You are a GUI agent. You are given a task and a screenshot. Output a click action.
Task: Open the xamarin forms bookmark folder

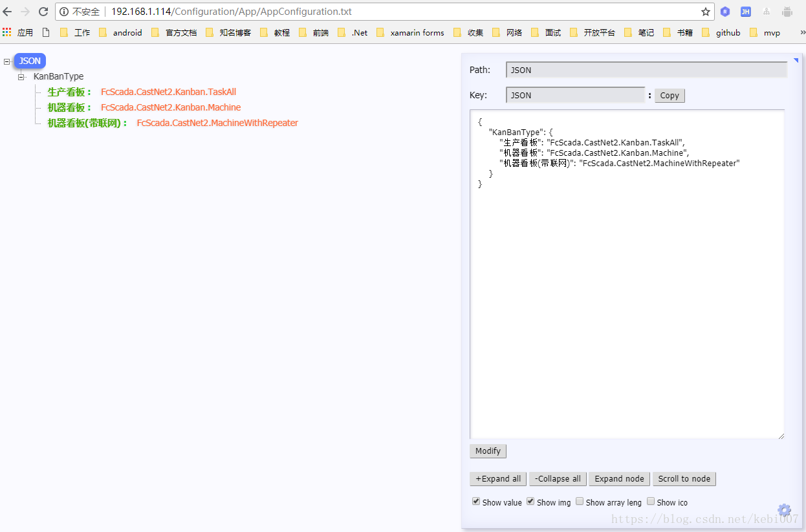(x=409, y=32)
